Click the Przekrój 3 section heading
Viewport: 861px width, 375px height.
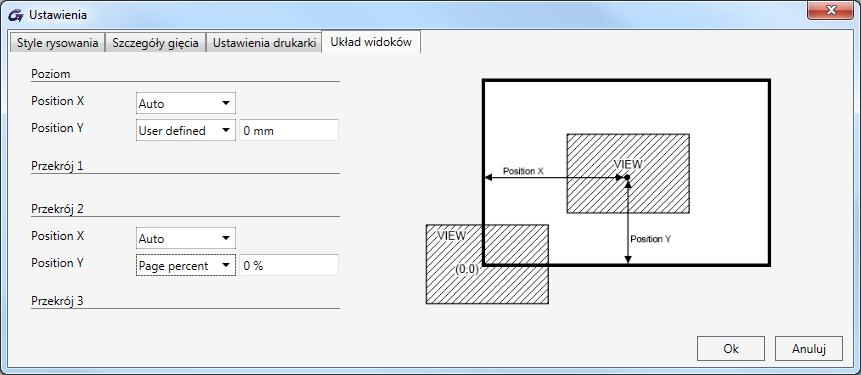tap(57, 301)
